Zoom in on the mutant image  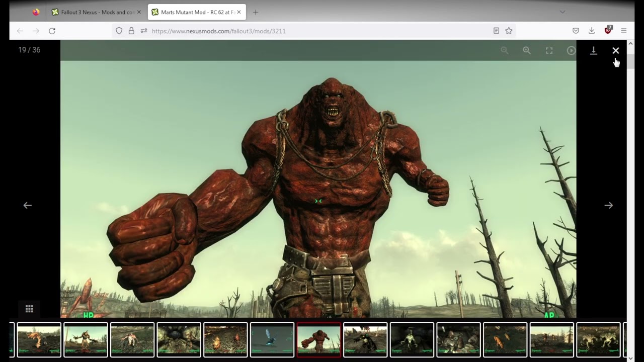pyautogui.click(x=527, y=50)
